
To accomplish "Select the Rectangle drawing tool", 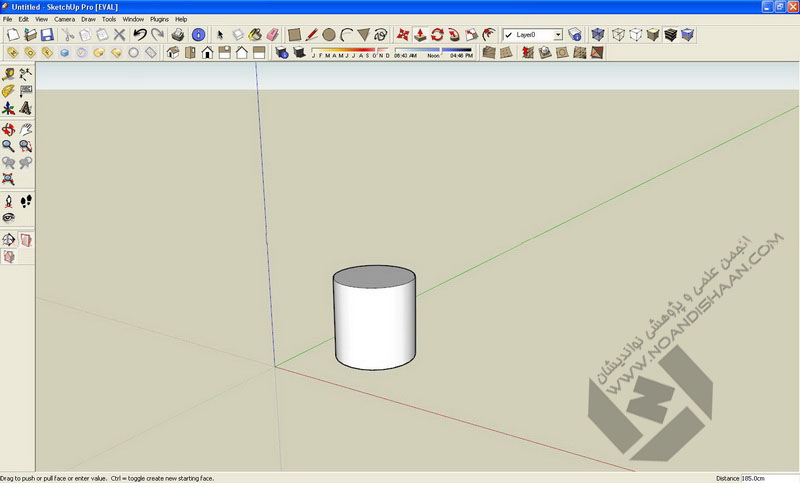I will coord(295,35).
